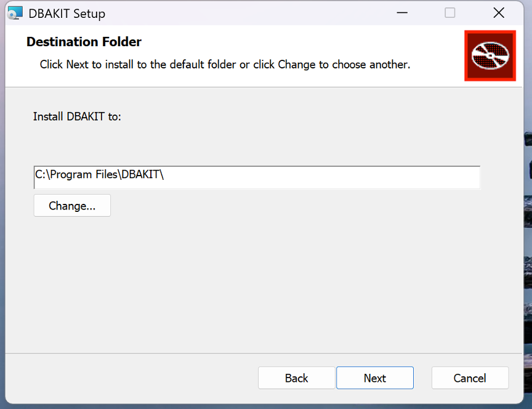Proceed with the Next button
532x409 pixels.
point(375,378)
